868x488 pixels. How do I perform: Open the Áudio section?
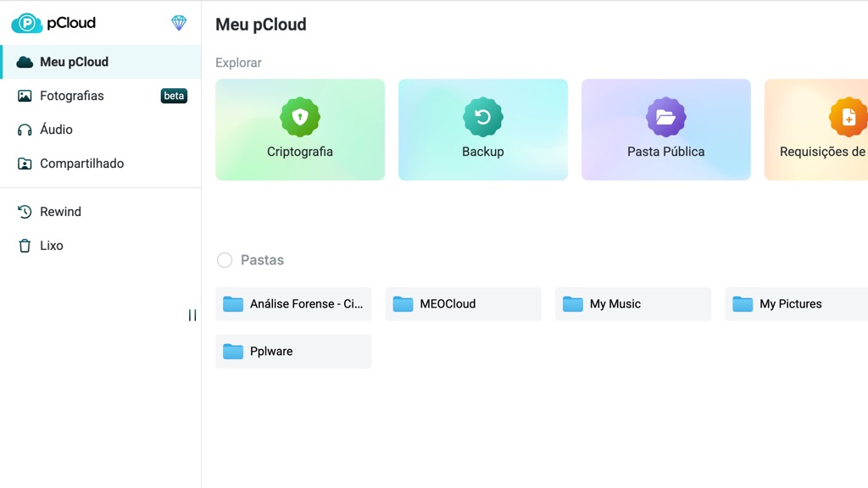coord(56,130)
